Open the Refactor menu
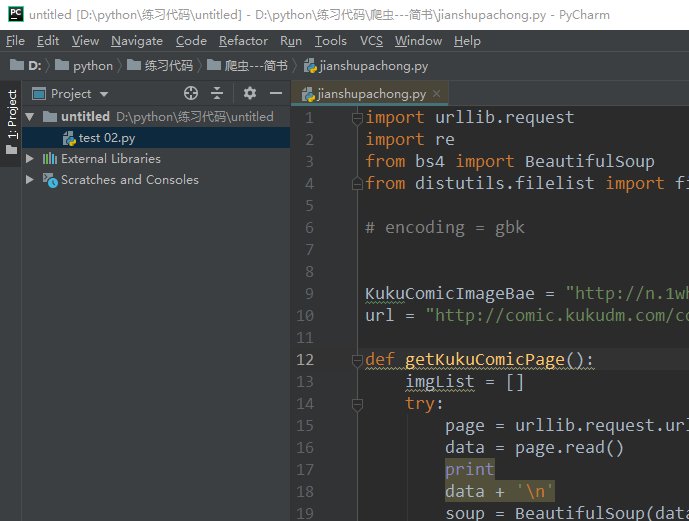The height and width of the screenshot is (521, 689). click(243, 41)
